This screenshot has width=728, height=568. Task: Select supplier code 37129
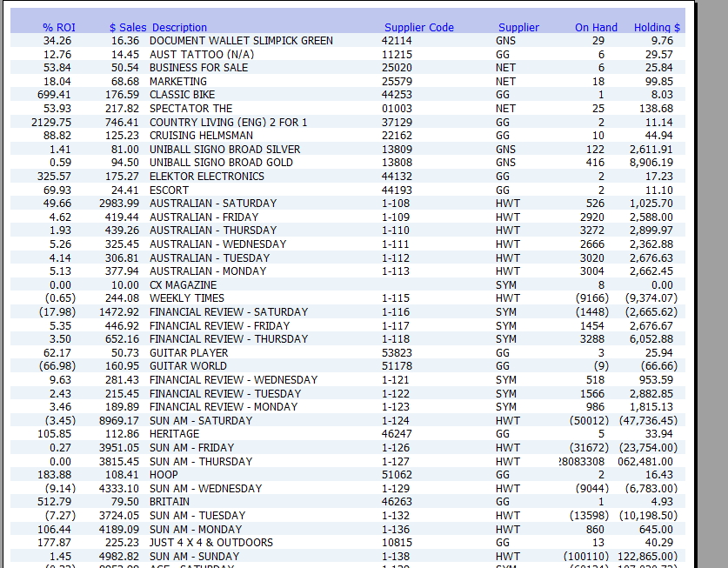397,122
